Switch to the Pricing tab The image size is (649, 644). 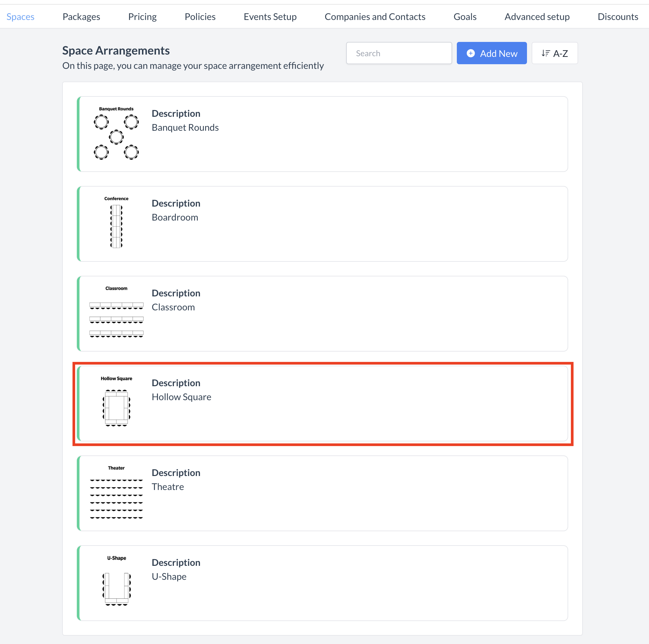coord(142,17)
